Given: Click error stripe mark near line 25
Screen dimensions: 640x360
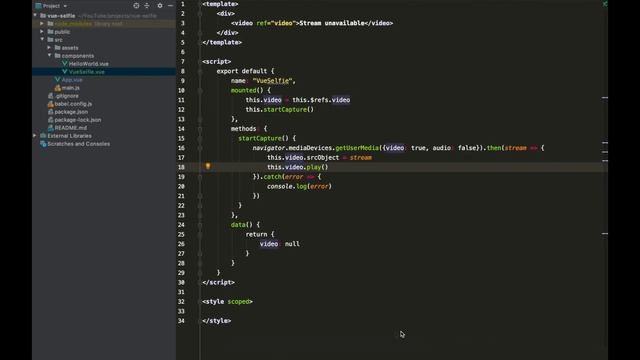Looking at the screenshot, I should click(604, 234).
